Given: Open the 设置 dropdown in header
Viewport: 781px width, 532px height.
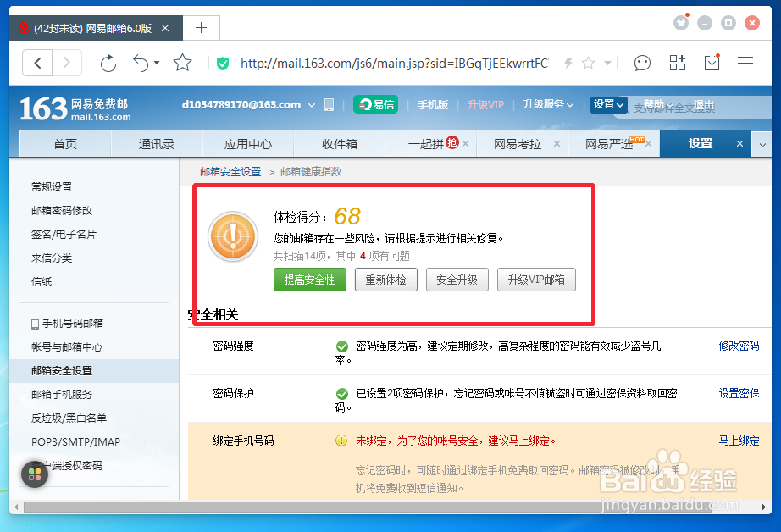Looking at the screenshot, I should 609,104.
